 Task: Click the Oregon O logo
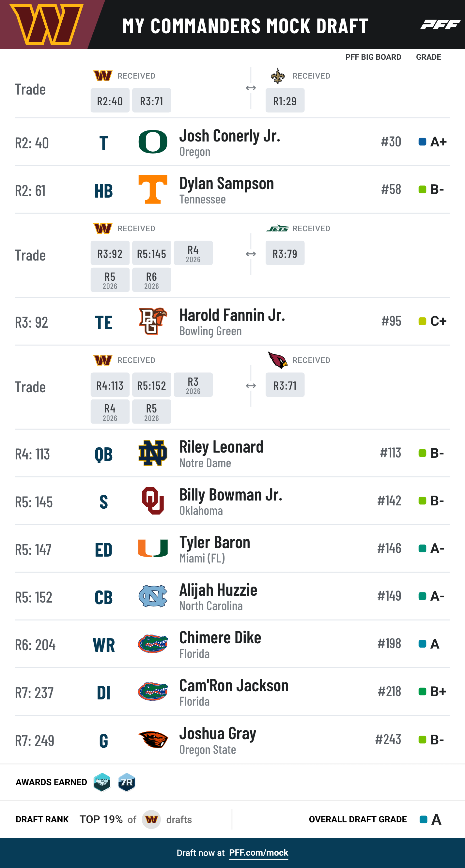153,142
